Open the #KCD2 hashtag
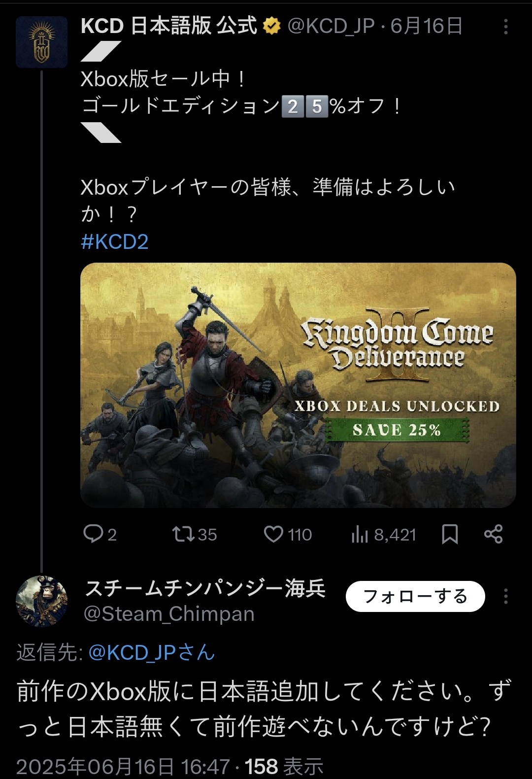Screen dimensions: 532x779 click(115, 242)
